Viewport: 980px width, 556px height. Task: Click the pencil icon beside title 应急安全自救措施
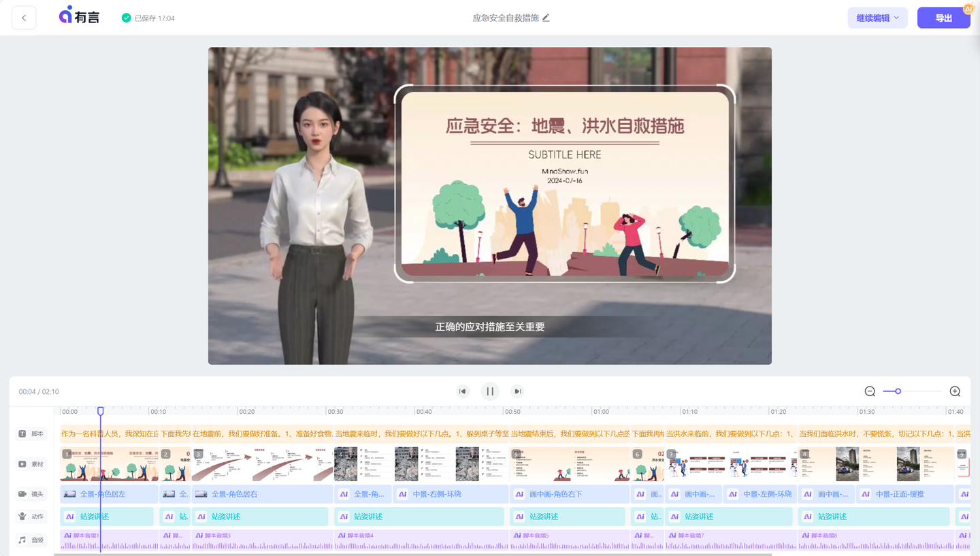click(546, 18)
